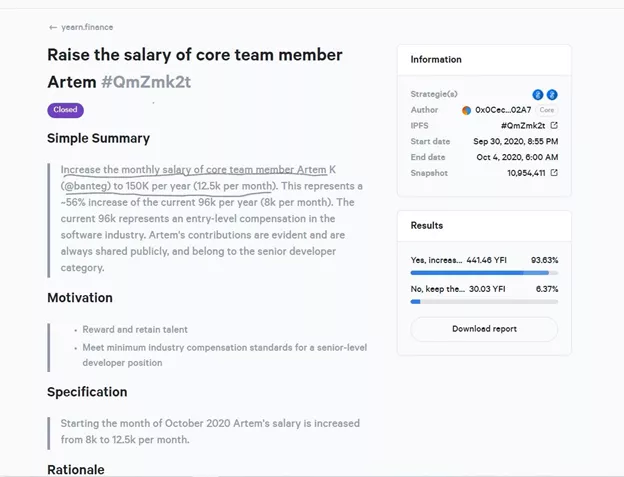
Task: Click the IPFS external link icon
Action: point(554,126)
